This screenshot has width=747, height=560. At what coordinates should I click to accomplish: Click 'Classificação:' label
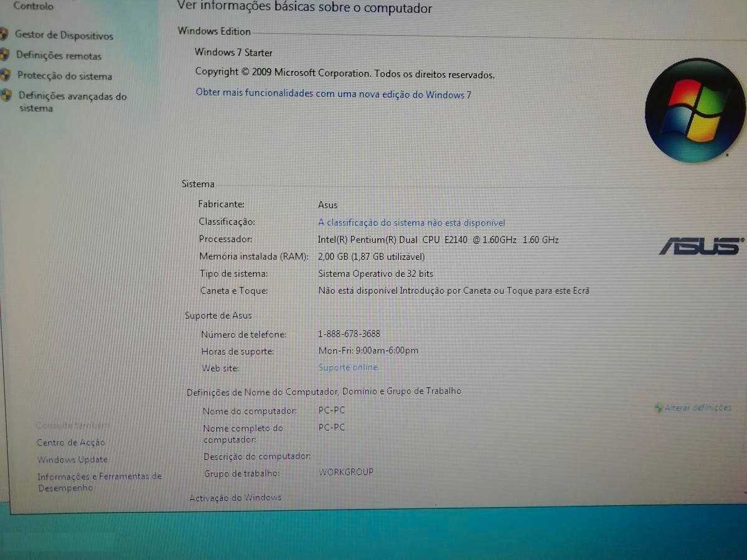click(x=227, y=222)
